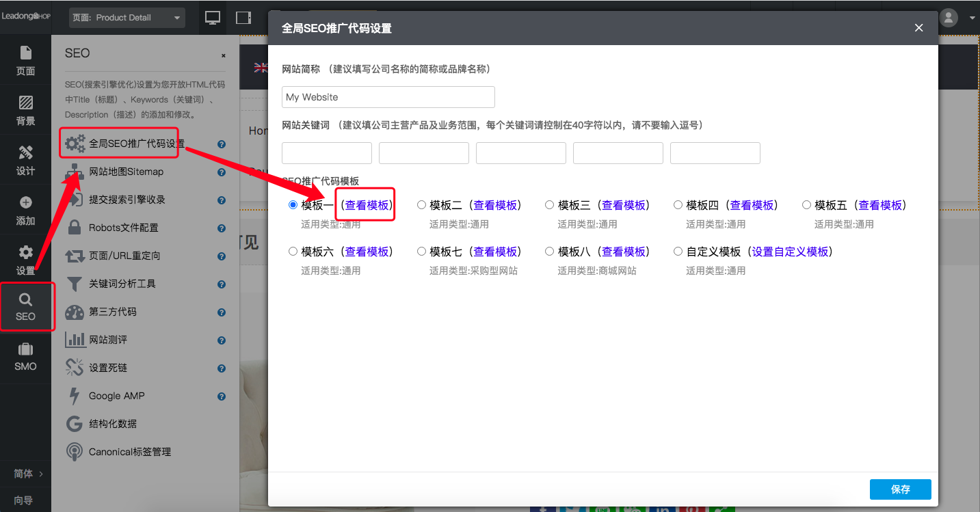
Task: Select the 自定义模板 radio option
Action: pyautogui.click(x=678, y=251)
